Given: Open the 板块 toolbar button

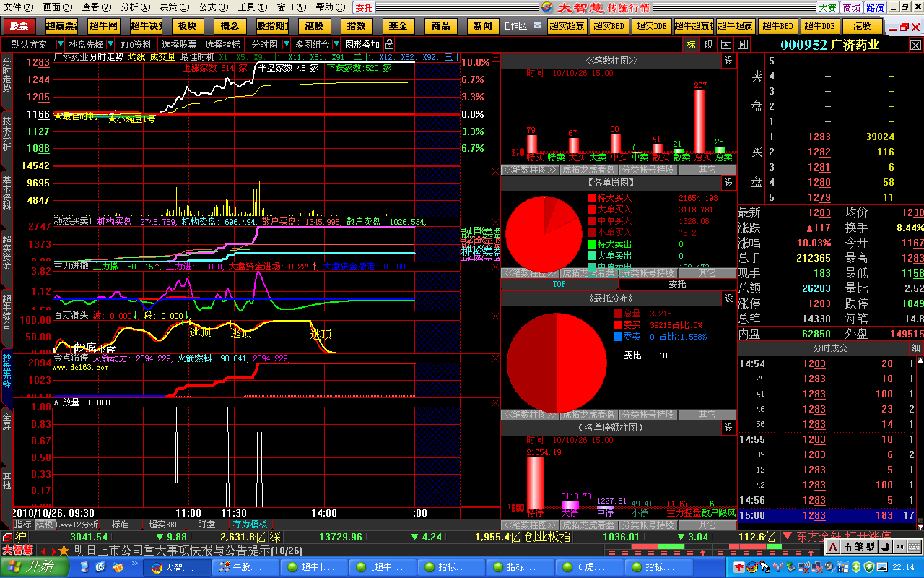Looking at the screenshot, I should coord(188,26).
